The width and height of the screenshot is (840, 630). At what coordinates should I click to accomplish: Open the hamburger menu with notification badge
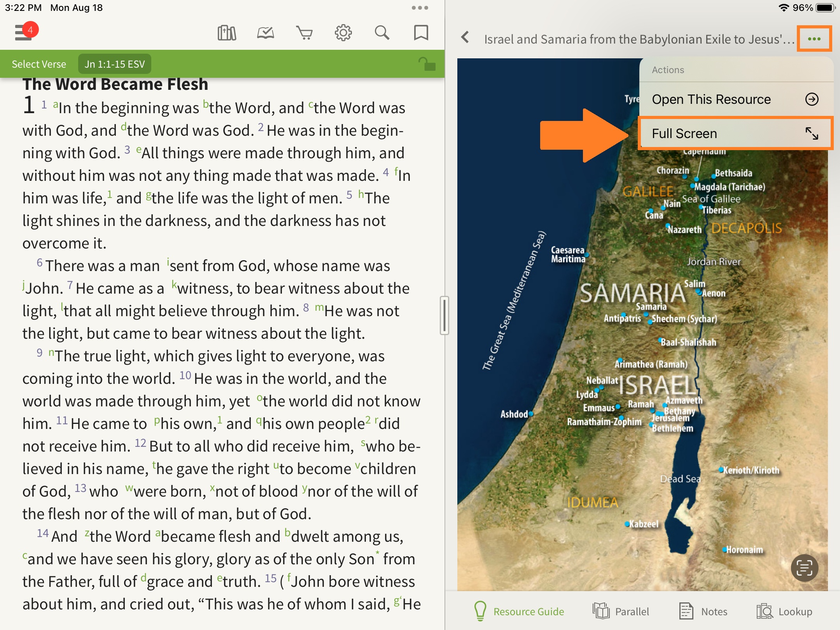26,32
